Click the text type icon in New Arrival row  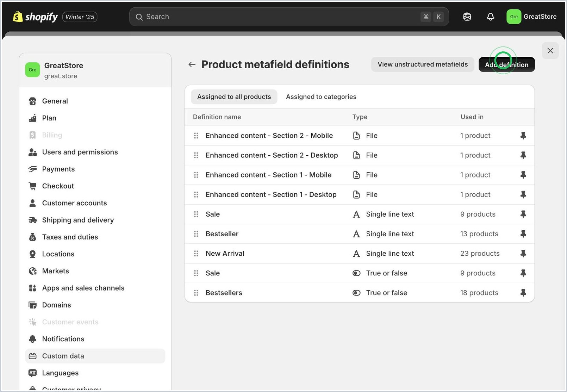coord(356,254)
